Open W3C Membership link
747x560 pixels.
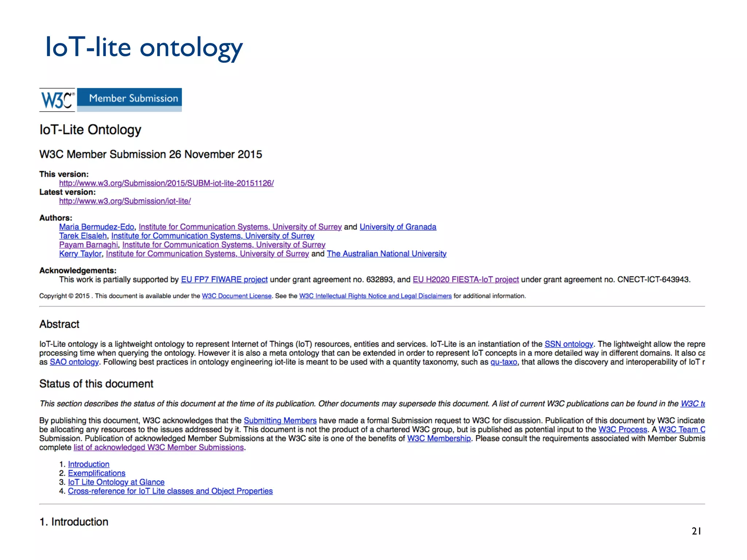click(439, 439)
